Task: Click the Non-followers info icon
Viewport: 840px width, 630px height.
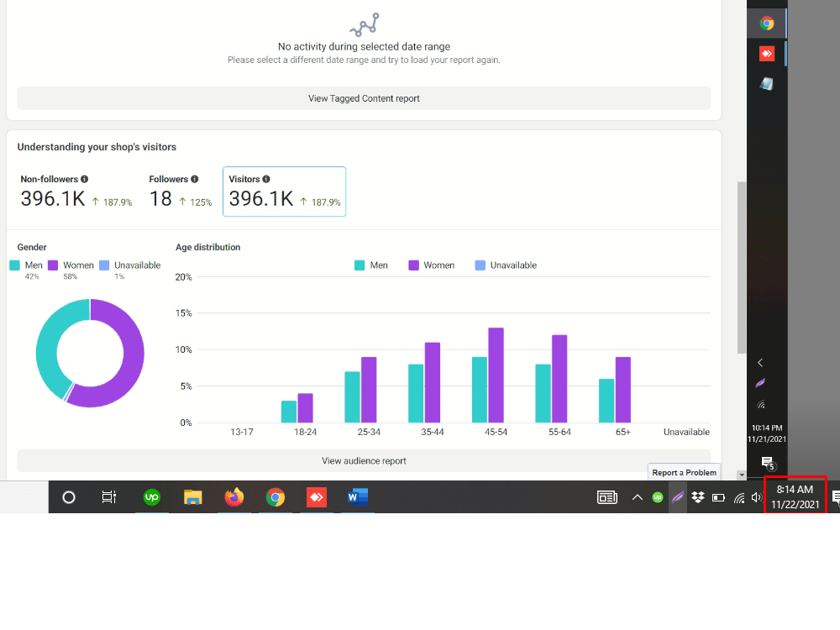Action: click(85, 179)
